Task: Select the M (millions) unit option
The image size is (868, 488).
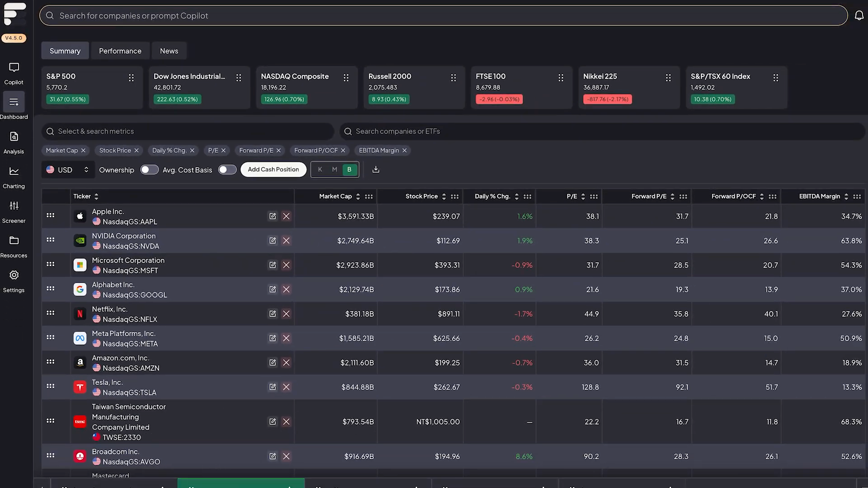Action: click(335, 169)
